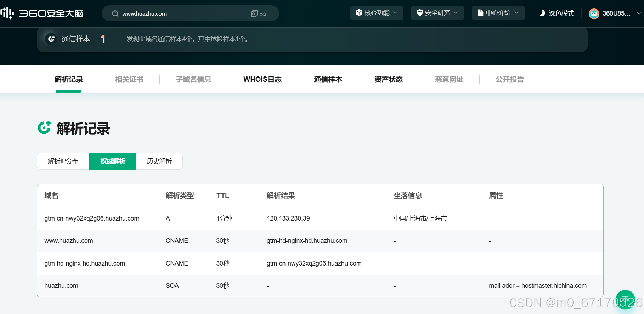Image resolution: width=644 pixels, height=314 pixels.
Task: Click the CNAME cell in www.huazhu.com row
Action: coord(177,241)
